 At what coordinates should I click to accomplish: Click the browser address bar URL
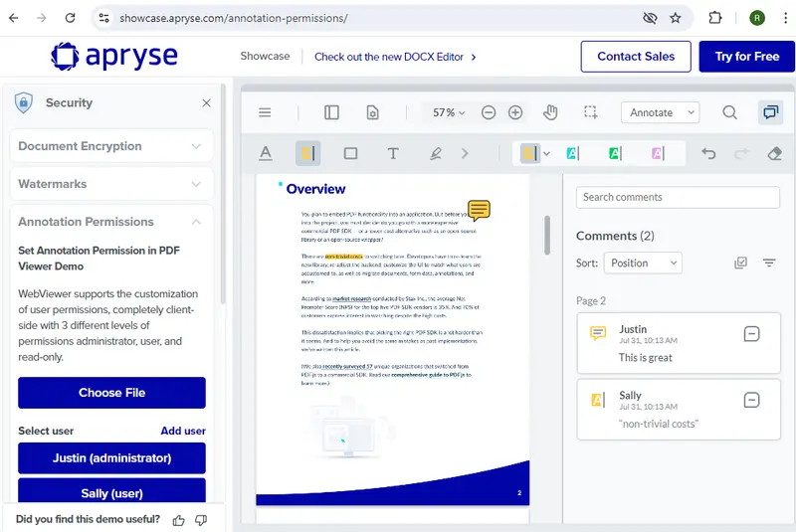click(x=234, y=18)
